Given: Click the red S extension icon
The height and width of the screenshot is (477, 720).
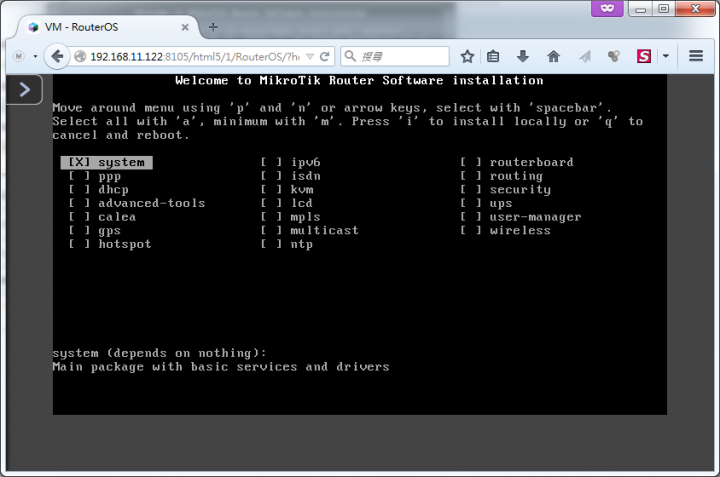Looking at the screenshot, I should tap(644, 56).
